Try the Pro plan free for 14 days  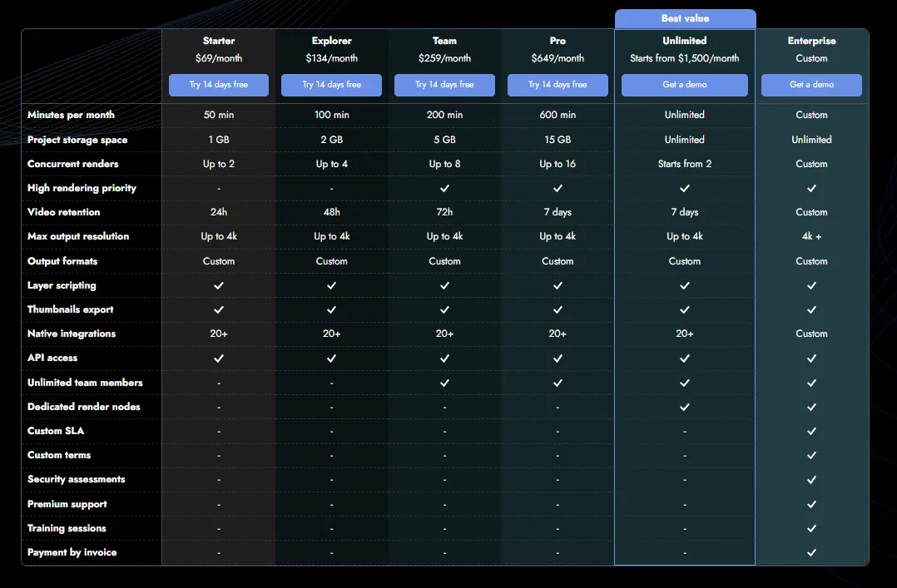tap(558, 85)
